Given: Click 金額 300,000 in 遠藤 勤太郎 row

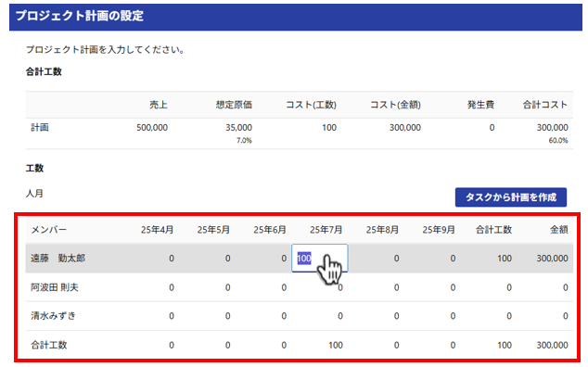Looking at the screenshot, I should 552,259.
